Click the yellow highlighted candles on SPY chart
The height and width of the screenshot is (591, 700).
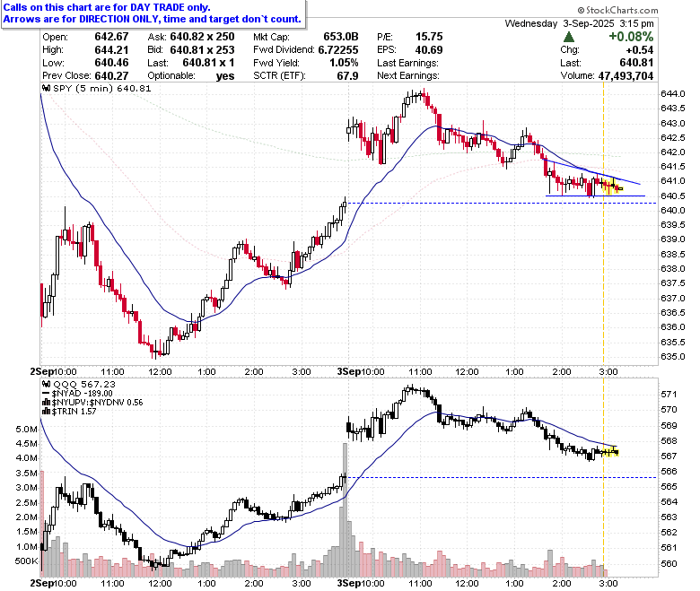612,186
